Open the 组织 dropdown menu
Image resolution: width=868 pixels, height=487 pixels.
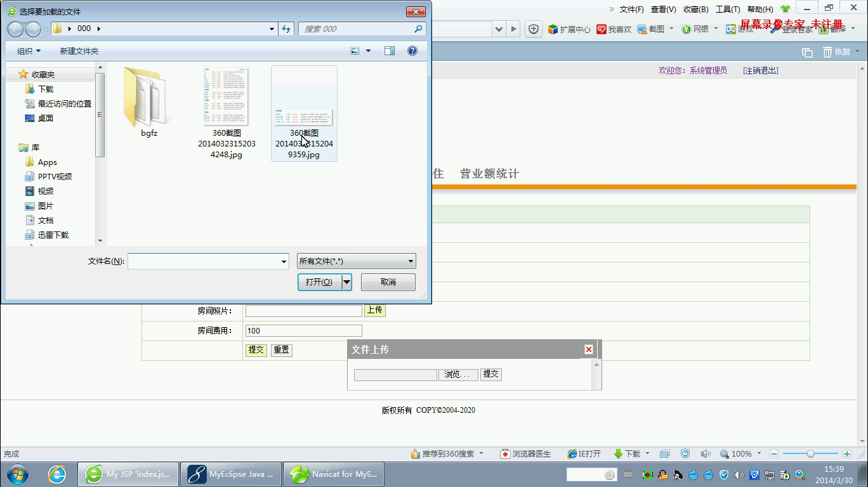pyautogui.click(x=29, y=51)
